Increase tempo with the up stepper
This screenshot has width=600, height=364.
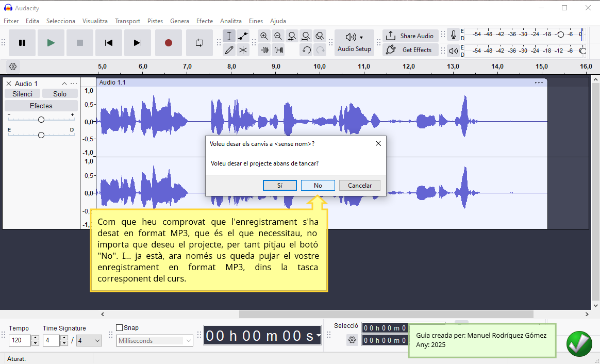coord(35,338)
